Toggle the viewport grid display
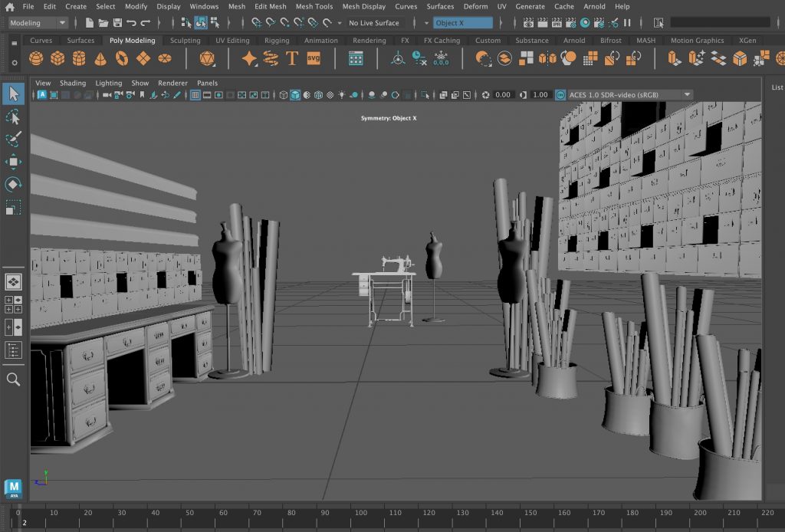The height and width of the screenshot is (532, 785). coord(195,95)
